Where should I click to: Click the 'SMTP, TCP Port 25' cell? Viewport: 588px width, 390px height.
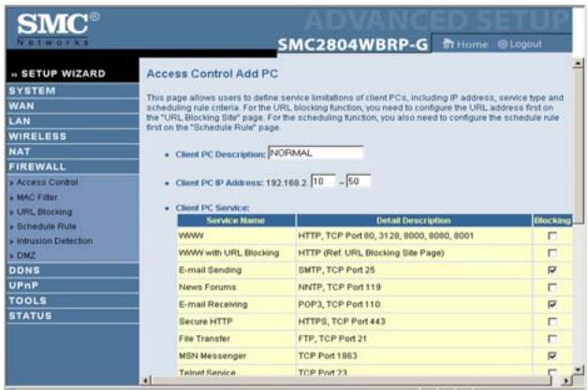pyautogui.click(x=414, y=270)
